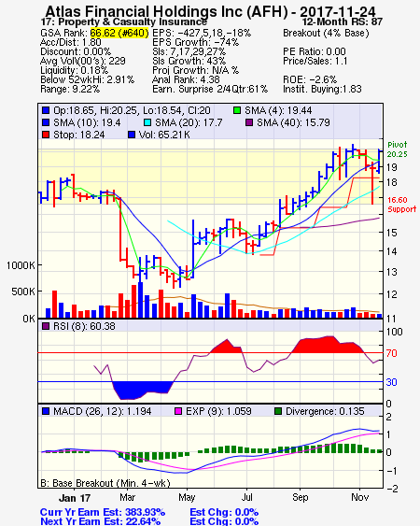420x526 pixels.
Task: Click the 'Curr Yr Earn Est: 383.93%' text
Action: (x=103, y=512)
